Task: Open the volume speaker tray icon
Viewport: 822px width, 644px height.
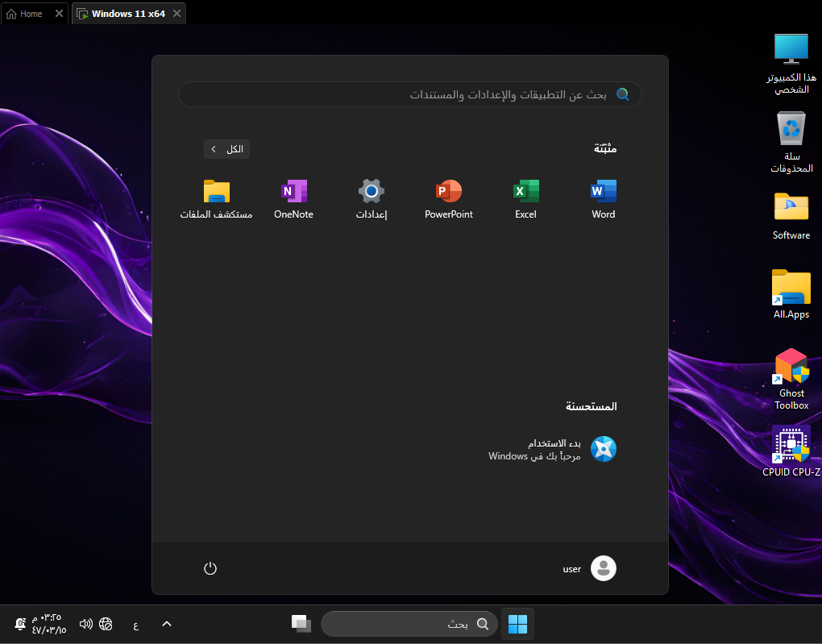Action: (86, 624)
